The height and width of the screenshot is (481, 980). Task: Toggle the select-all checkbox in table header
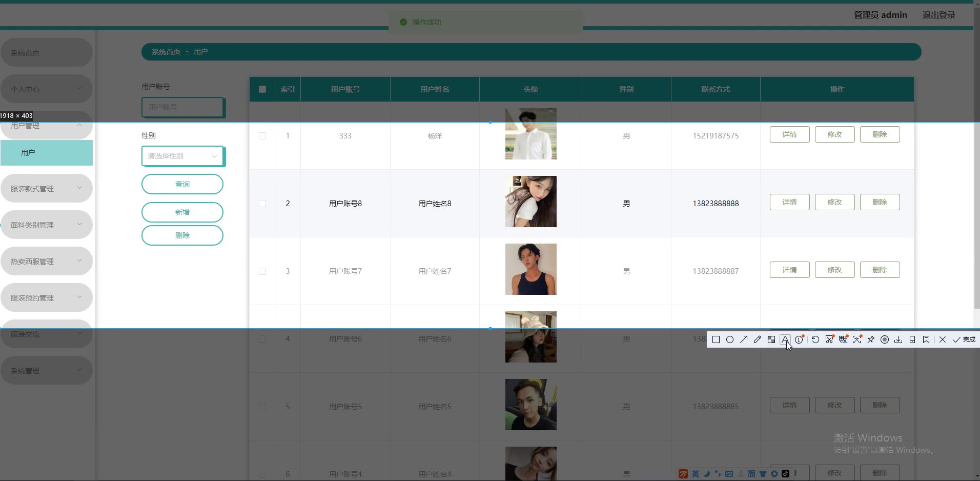pyautogui.click(x=262, y=89)
